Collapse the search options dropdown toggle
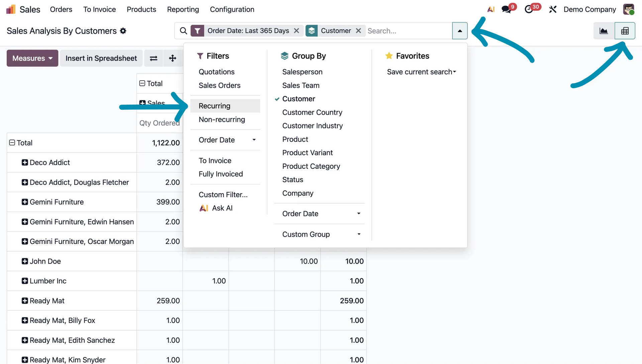This screenshot has height=364, width=642. [460, 31]
